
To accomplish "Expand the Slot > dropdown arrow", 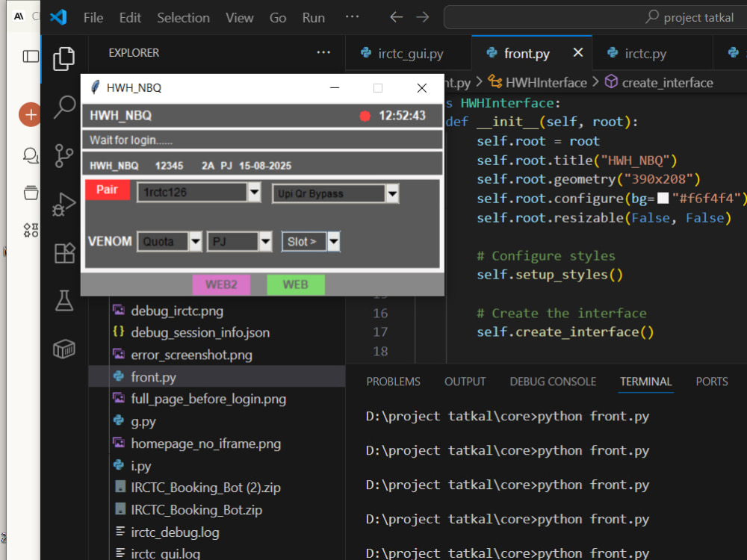I will click(x=334, y=241).
